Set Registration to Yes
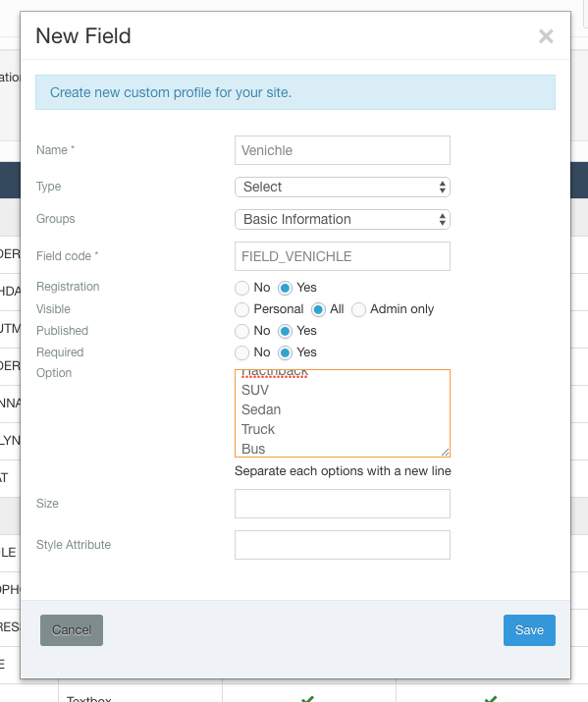Viewport: 588px width, 702px height. [x=285, y=288]
